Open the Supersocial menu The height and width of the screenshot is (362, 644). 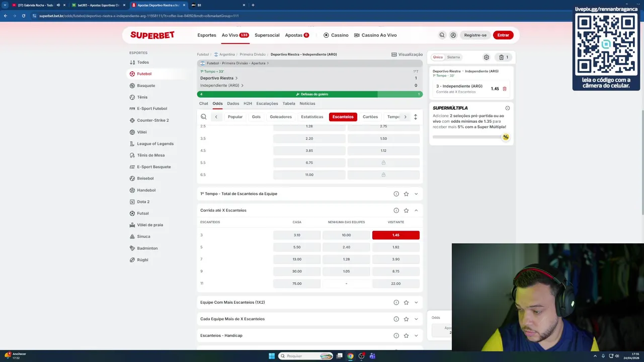point(267,35)
